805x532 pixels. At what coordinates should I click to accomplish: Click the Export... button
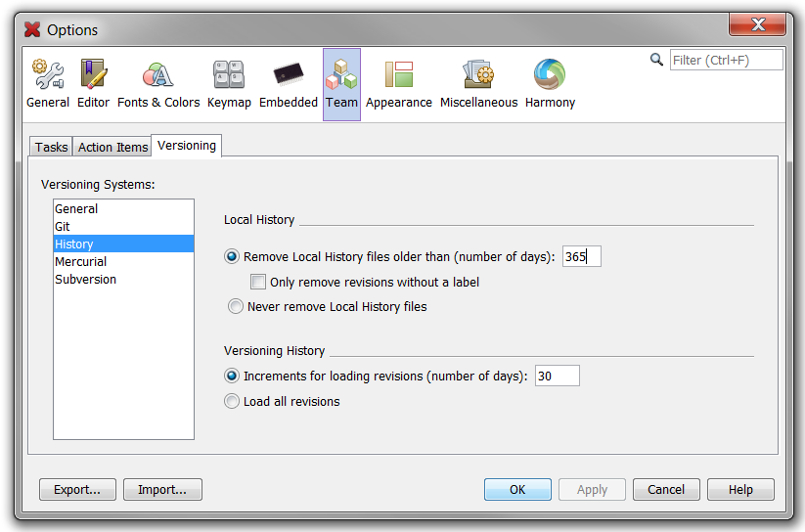click(x=77, y=490)
